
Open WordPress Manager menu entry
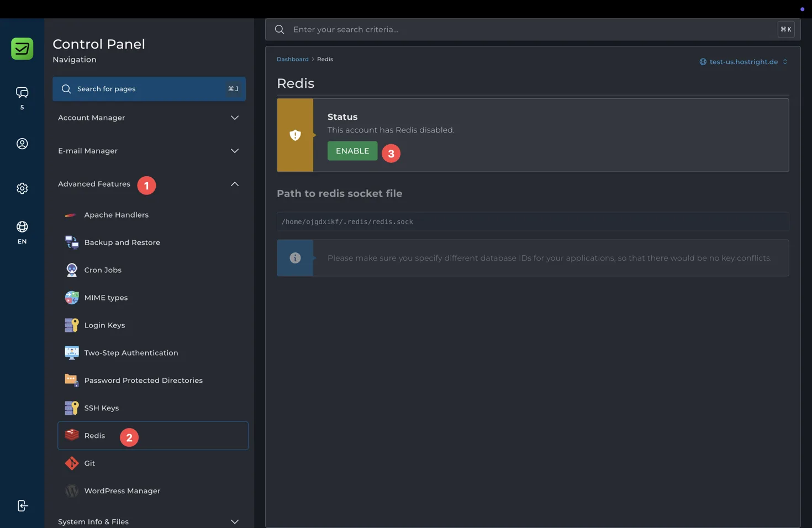[153, 491]
